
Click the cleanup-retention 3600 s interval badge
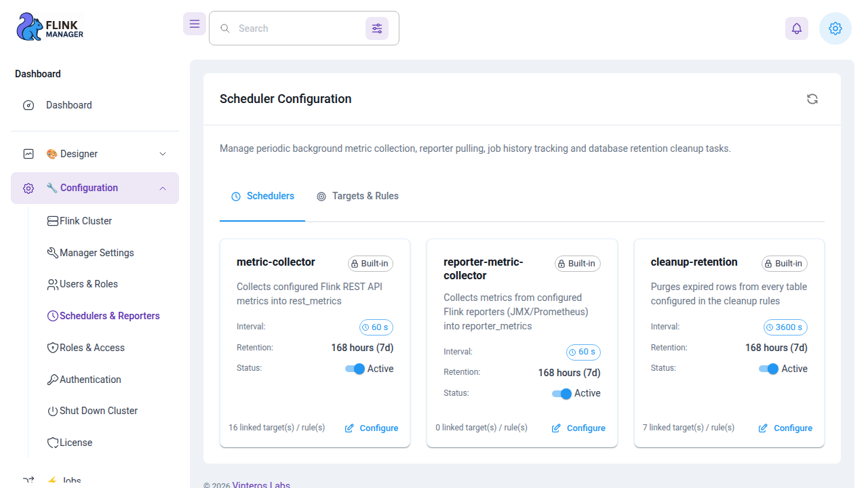pos(785,327)
